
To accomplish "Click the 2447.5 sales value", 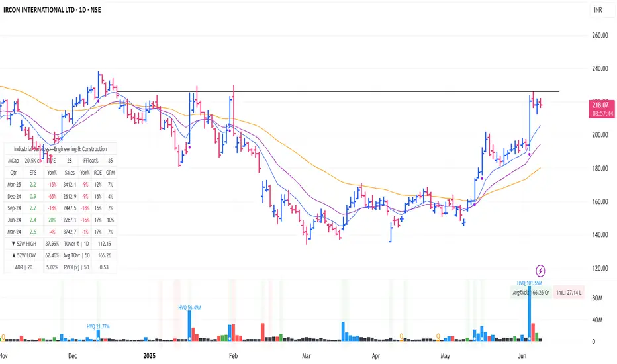I will click(70, 208).
